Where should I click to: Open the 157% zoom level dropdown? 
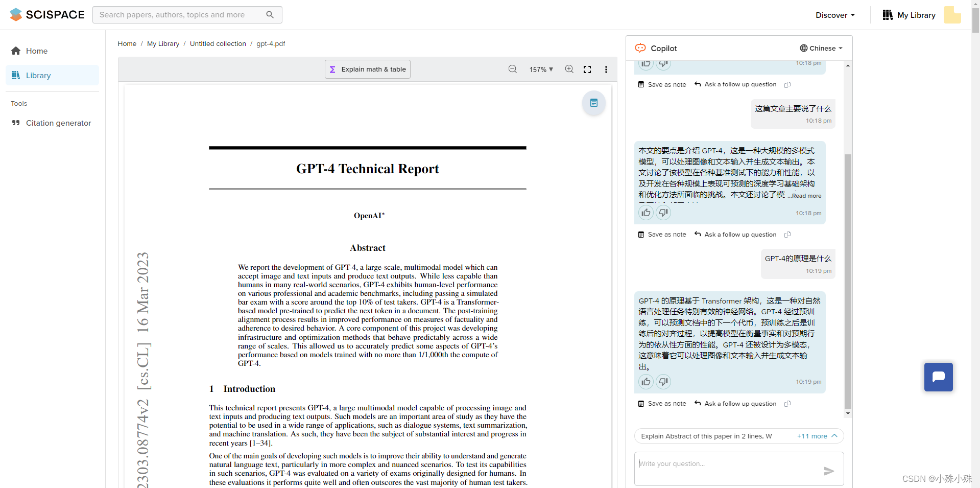(x=541, y=69)
